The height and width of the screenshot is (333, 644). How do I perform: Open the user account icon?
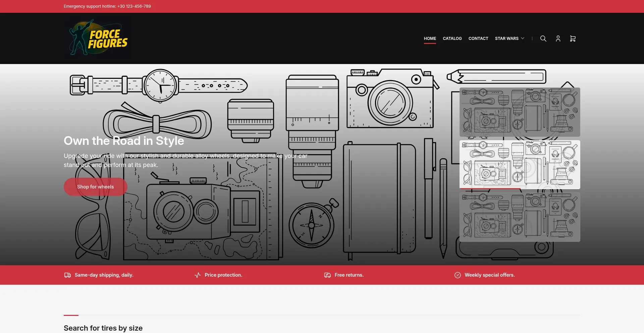558,39
